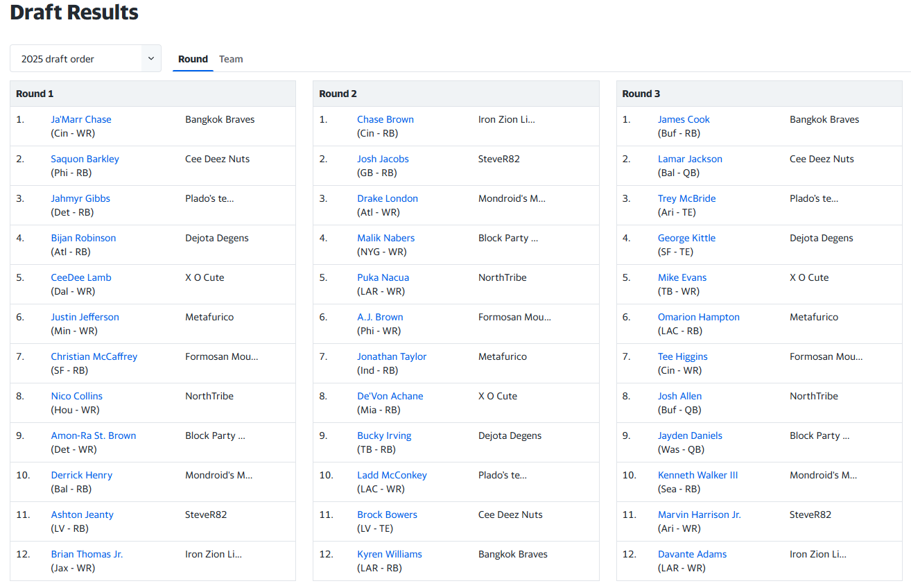Image resolution: width=911 pixels, height=588 pixels.
Task: Click Tee Higgins link
Action: pyautogui.click(x=683, y=356)
